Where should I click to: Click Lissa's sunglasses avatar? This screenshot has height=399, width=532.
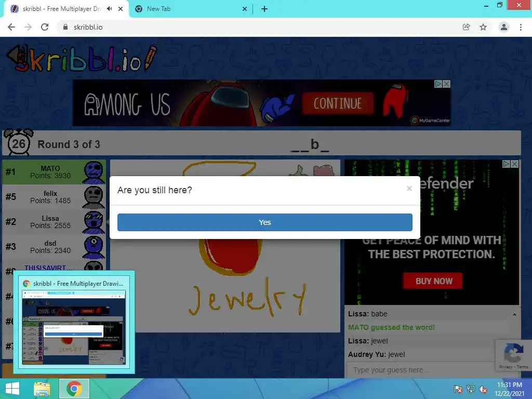(94, 222)
